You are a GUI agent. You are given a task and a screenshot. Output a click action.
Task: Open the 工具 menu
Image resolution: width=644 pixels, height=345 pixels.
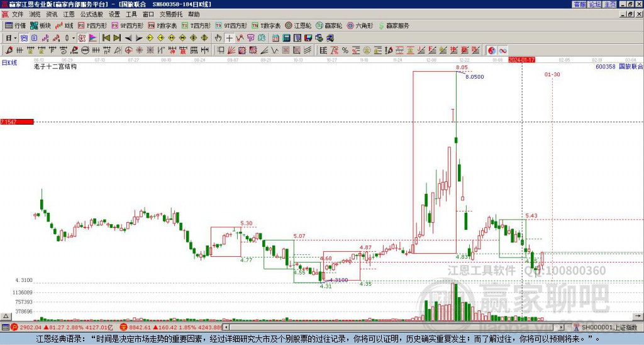click(131, 14)
